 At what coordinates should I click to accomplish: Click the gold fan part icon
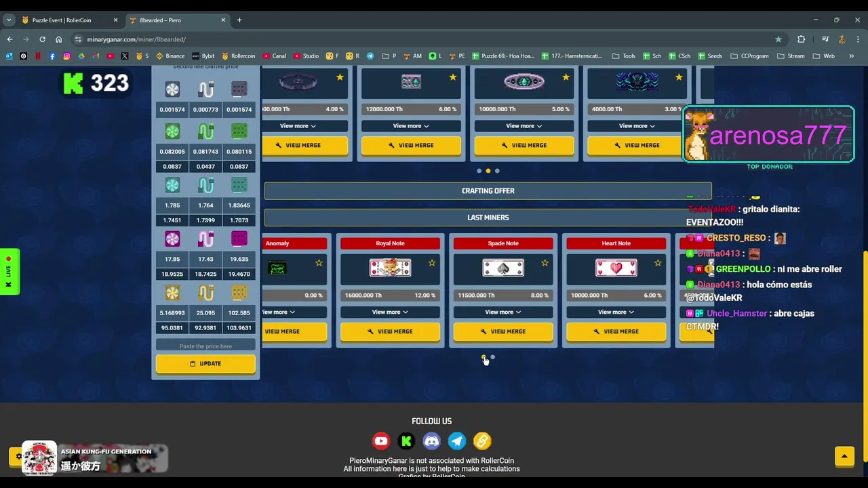[172, 293]
